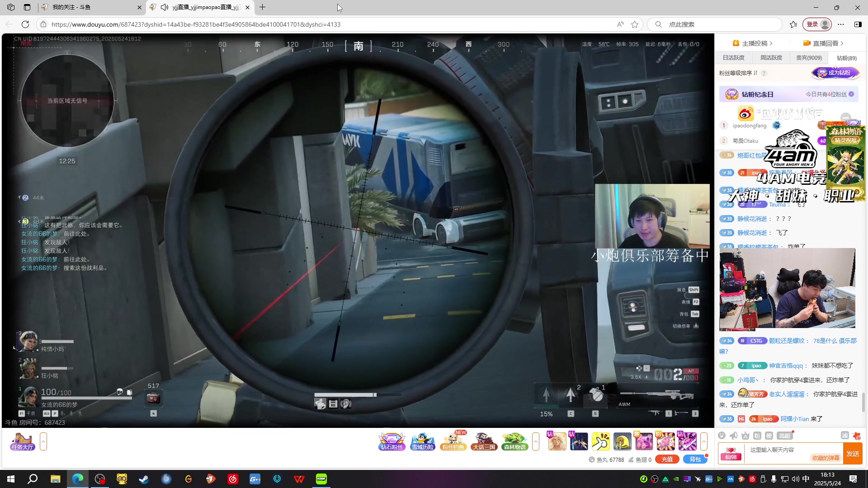Open the 大话三国 game icon
This screenshot has height=488, width=868.
[484, 441]
